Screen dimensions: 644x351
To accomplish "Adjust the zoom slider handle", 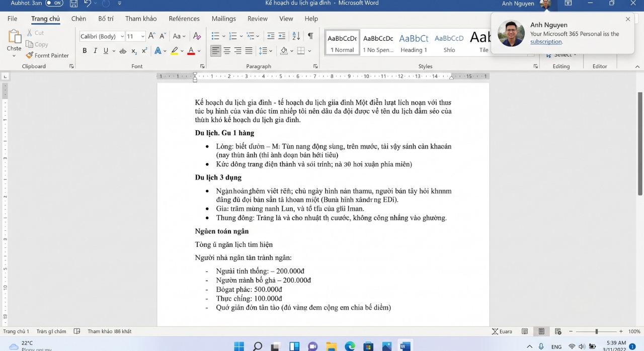I will 597,331.
